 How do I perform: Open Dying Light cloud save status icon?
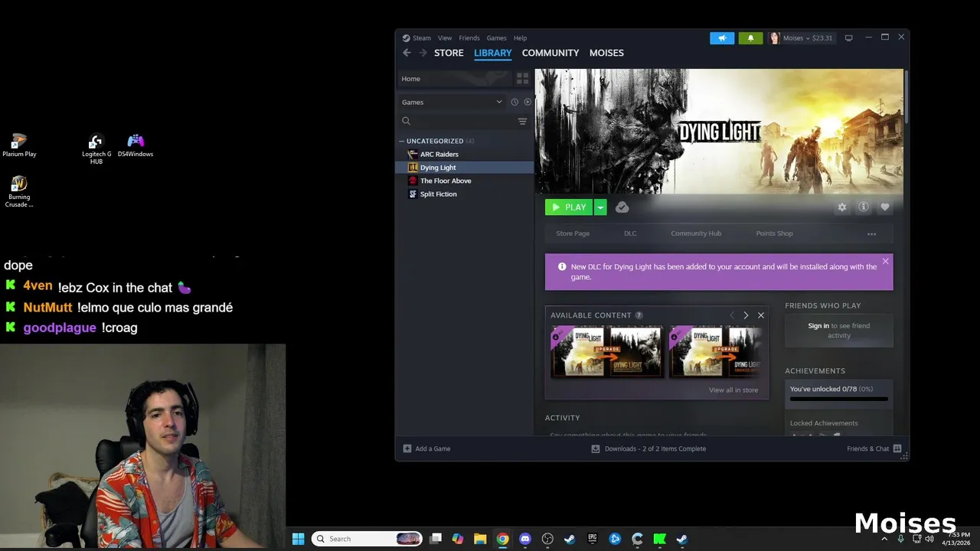(x=622, y=207)
